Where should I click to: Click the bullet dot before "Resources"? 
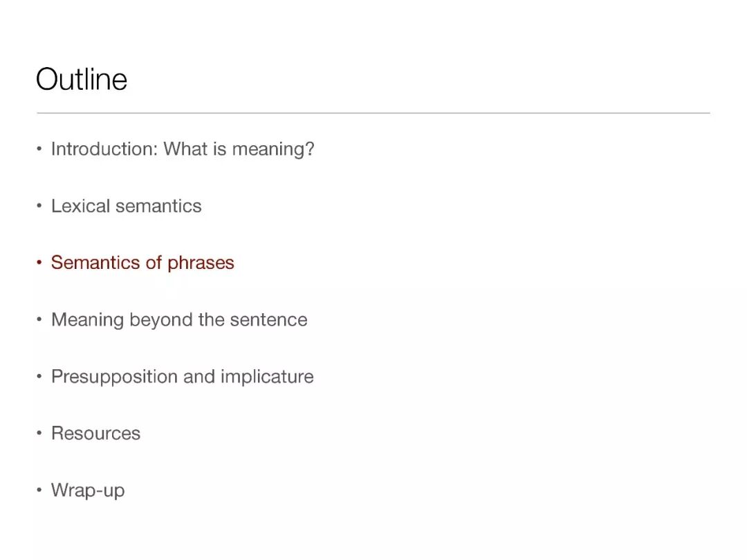pos(39,433)
